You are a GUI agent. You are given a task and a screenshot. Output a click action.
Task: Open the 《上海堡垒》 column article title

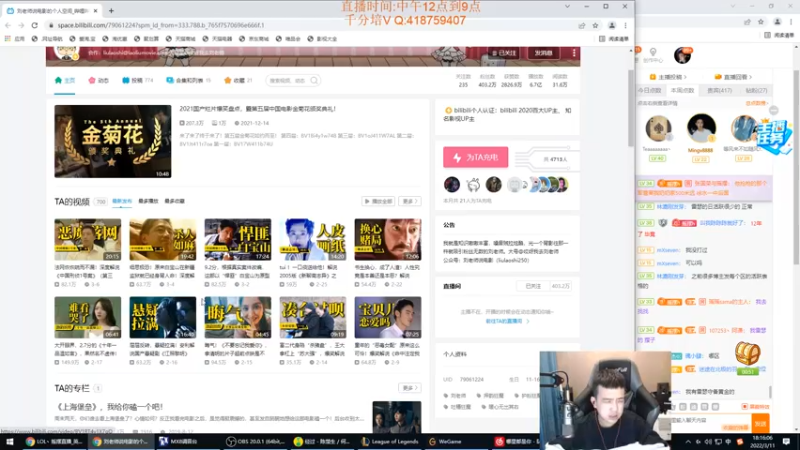[109, 407]
